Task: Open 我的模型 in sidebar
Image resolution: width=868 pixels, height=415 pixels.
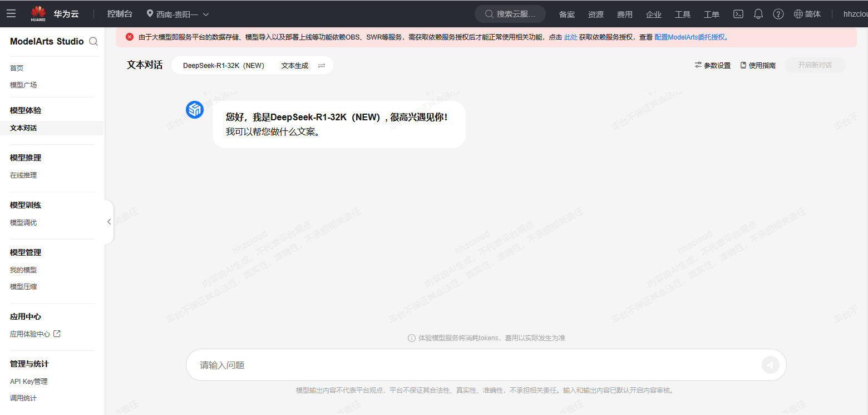Action: tap(23, 270)
